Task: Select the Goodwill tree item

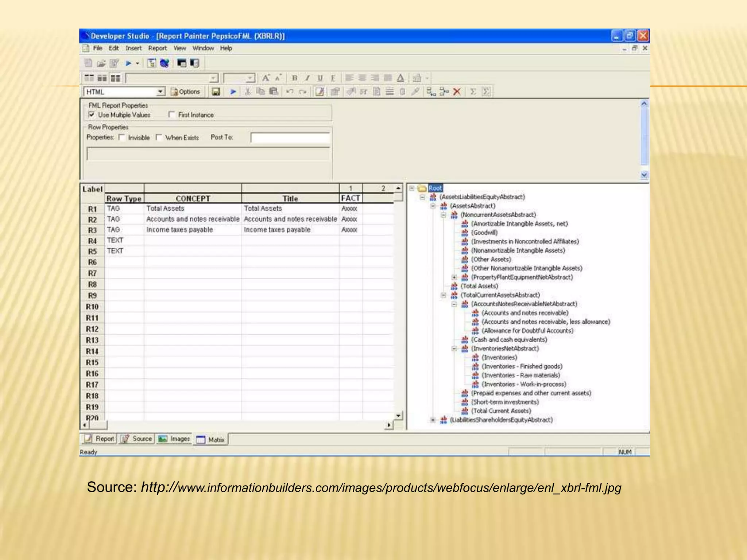Action: pos(484,233)
